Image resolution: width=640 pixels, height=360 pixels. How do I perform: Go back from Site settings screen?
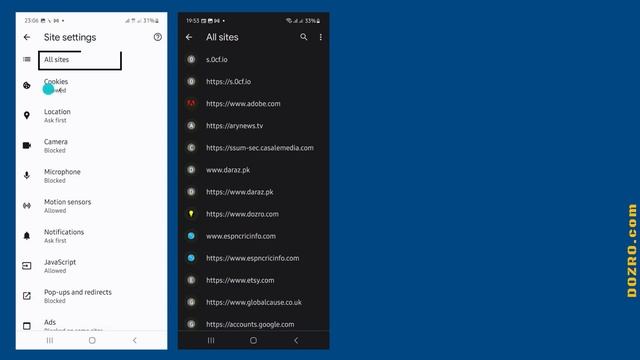[27, 37]
